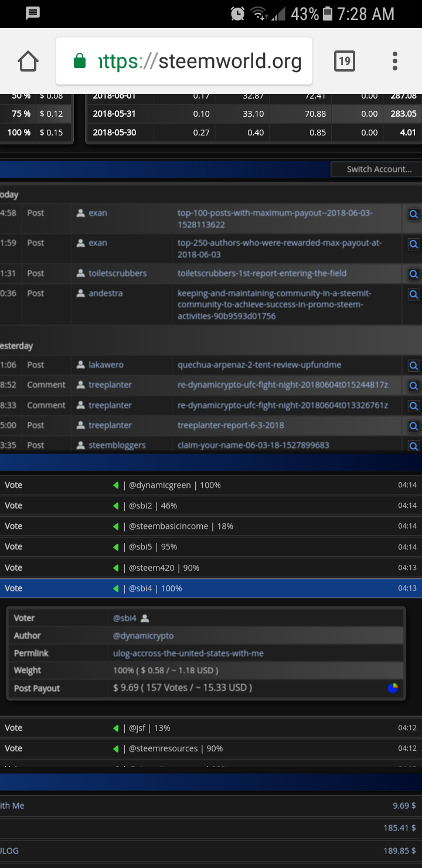Expand the @sbi5 95% vote row
Image resolution: width=422 pixels, height=868 pixels.
(x=211, y=547)
